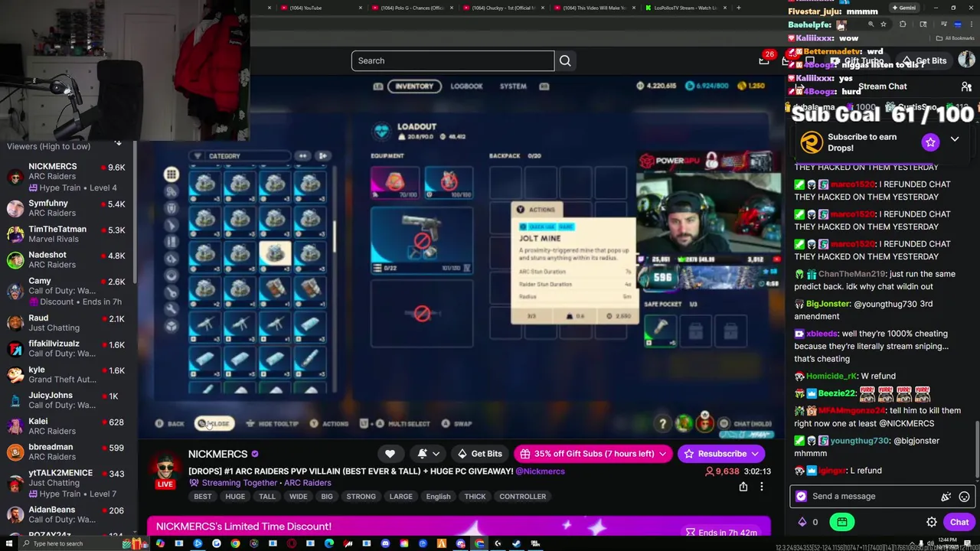This screenshot has height=551, width=980.
Task: Click the purple star Drops subscribe button
Action: 930,142
